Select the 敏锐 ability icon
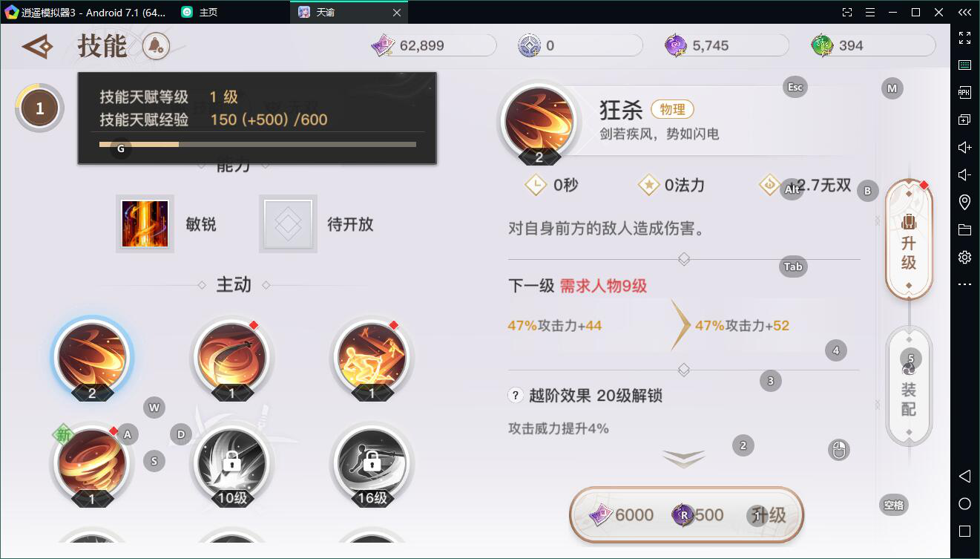Image resolution: width=980 pixels, height=559 pixels. click(145, 224)
